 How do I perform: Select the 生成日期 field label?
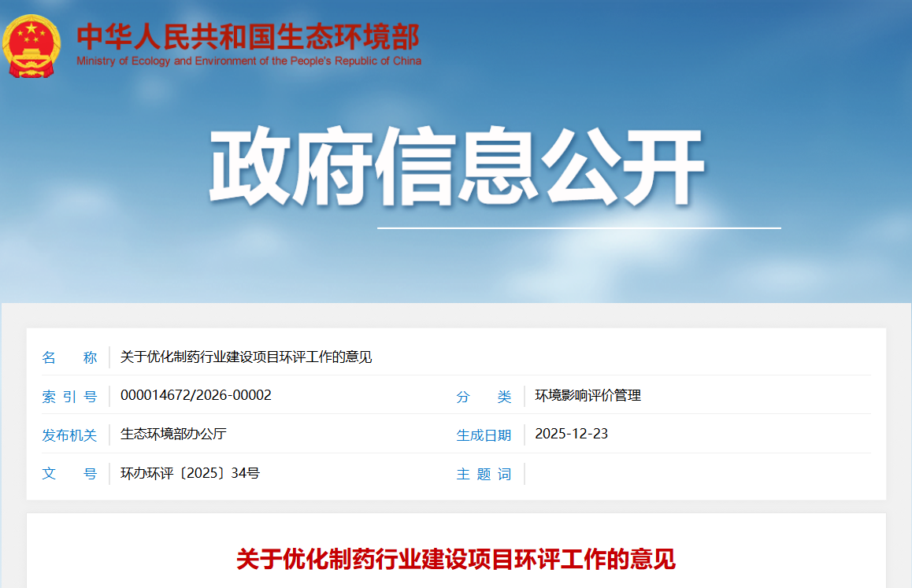[x=484, y=435]
